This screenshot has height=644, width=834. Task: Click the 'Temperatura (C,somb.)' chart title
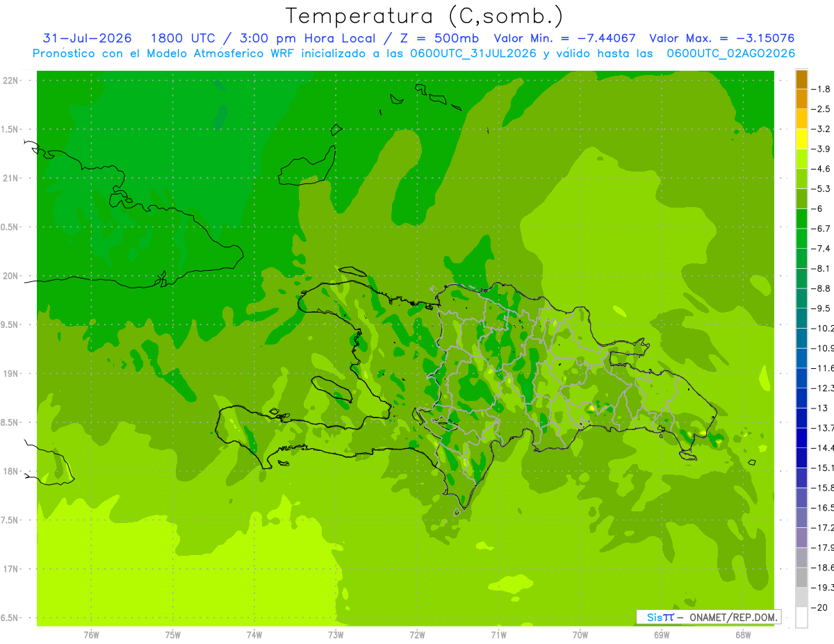(425, 16)
